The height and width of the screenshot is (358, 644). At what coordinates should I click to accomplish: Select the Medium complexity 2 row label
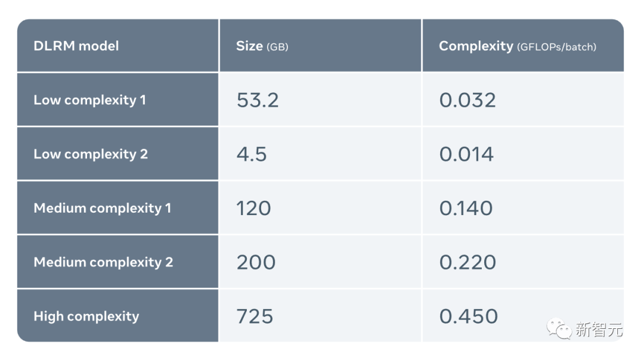(x=117, y=262)
